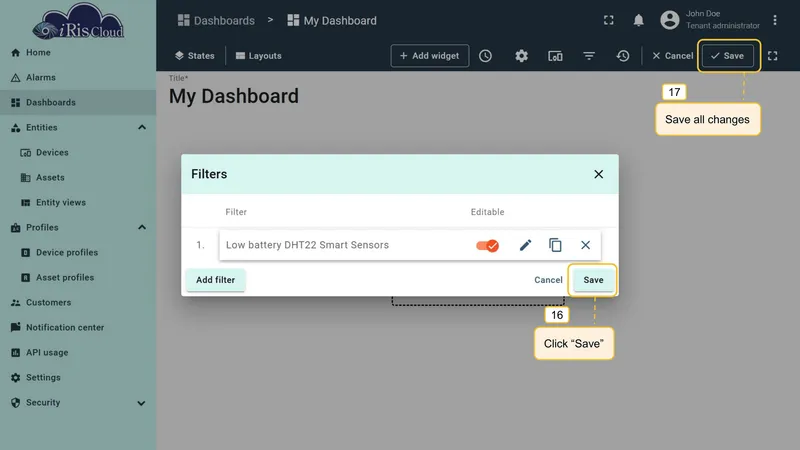This screenshot has width=800, height=450.
Task: Open version history icon
Action: 623,56
